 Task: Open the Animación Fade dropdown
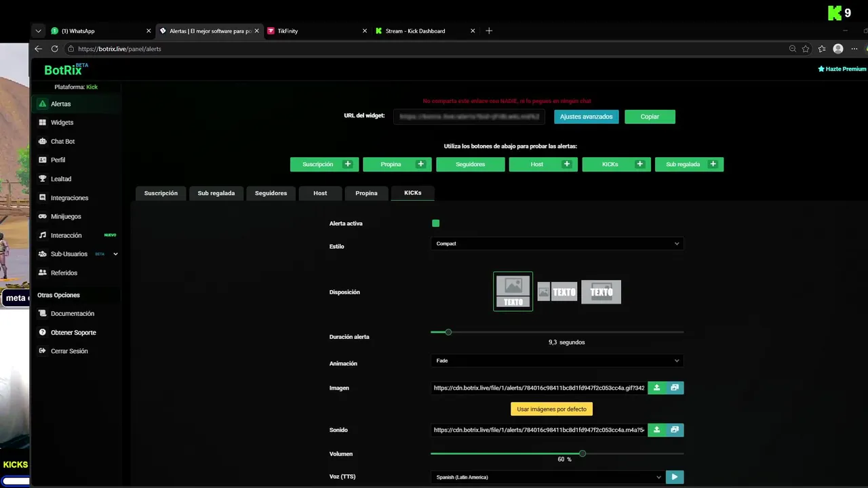click(x=557, y=361)
